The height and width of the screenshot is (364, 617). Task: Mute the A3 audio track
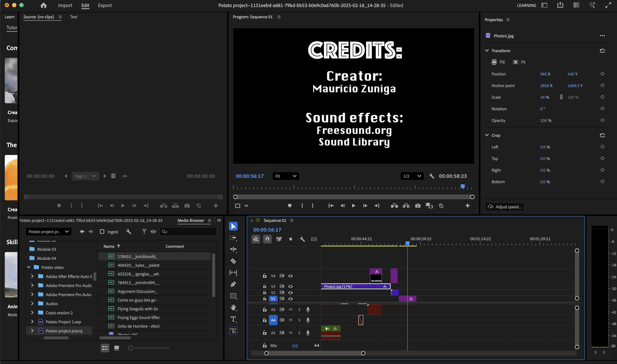[x=291, y=310]
